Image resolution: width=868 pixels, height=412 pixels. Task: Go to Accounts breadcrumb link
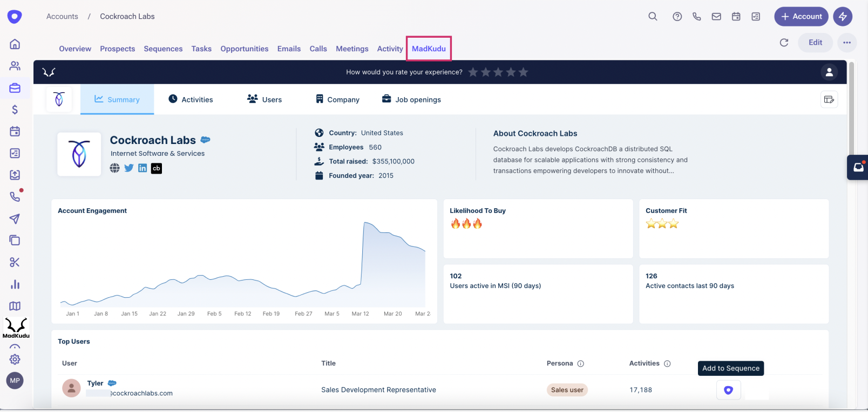click(x=62, y=16)
